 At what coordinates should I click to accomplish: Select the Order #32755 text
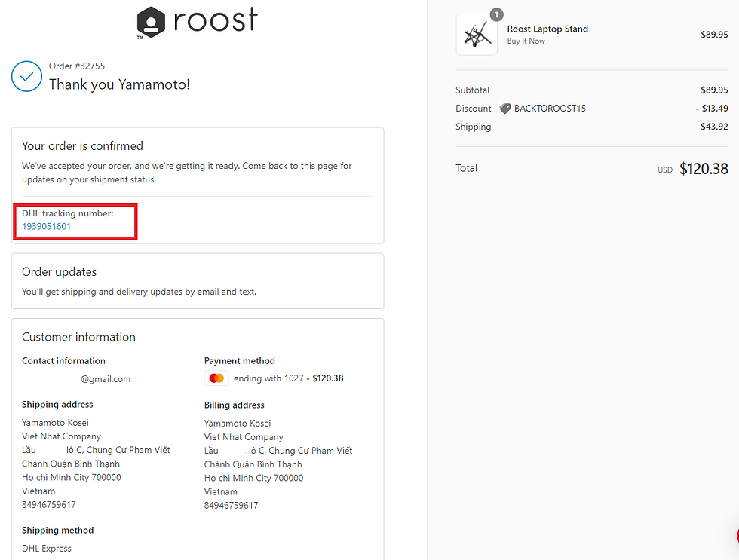click(x=77, y=66)
